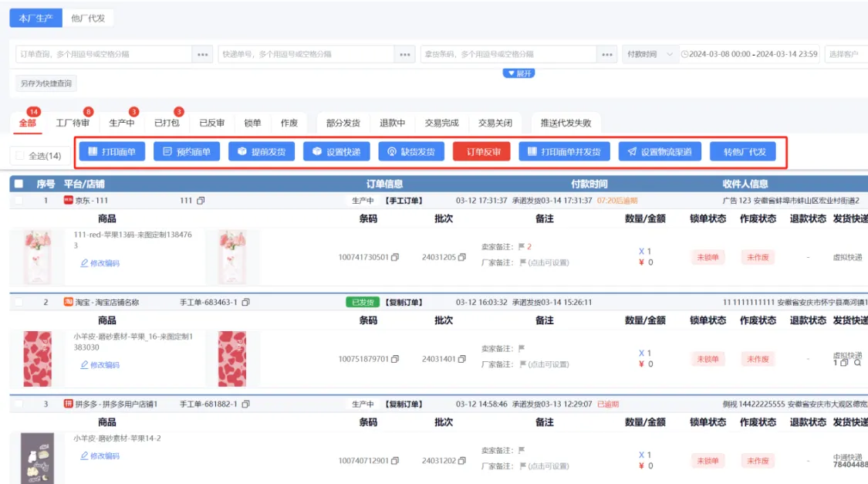
Task: Click copy icon beside batch 24031401
Action: click(461, 359)
